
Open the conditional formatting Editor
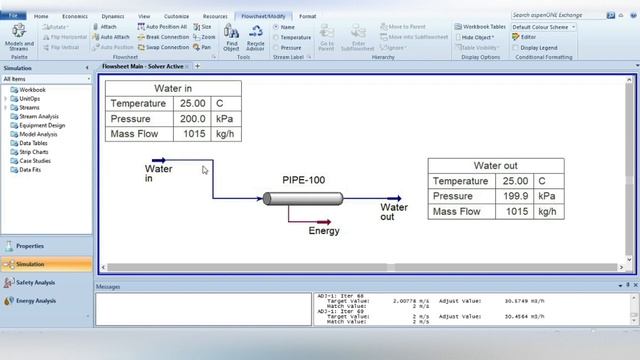click(x=524, y=37)
